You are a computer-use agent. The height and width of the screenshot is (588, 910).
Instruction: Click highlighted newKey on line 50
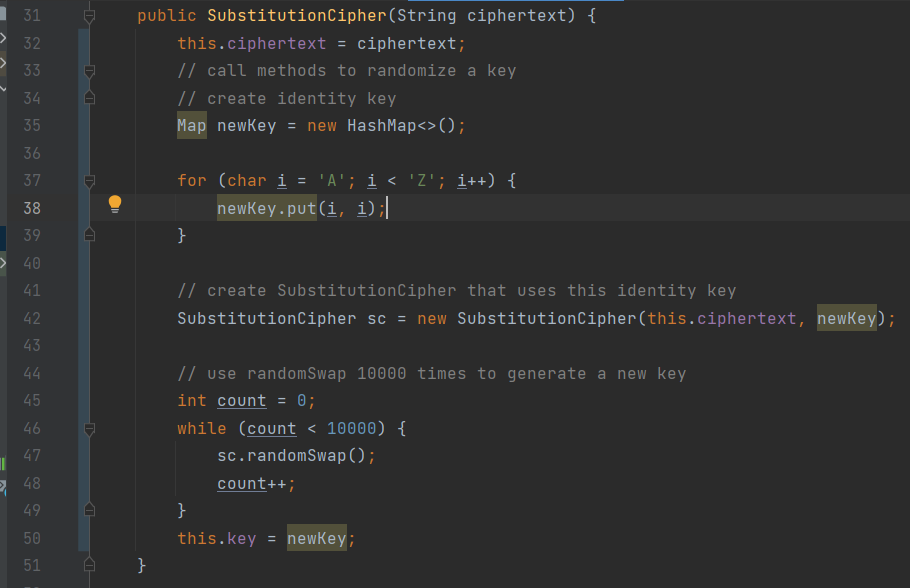317,538
